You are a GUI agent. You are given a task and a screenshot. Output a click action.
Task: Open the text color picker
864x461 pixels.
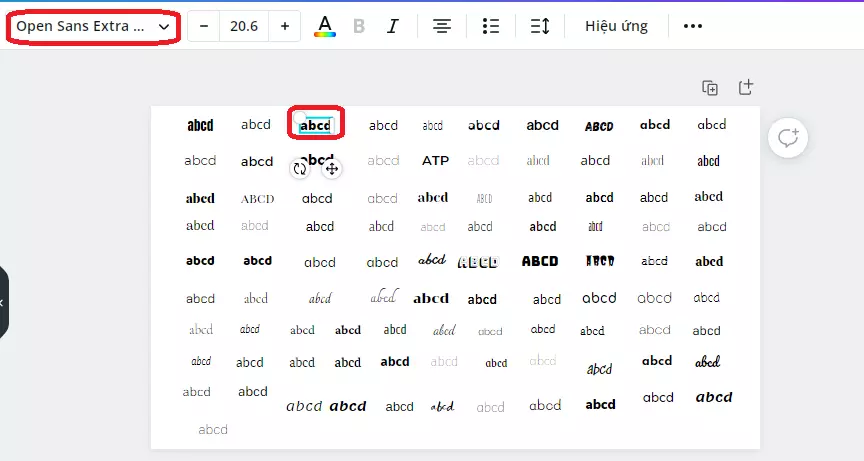click(x=325, y=26)
